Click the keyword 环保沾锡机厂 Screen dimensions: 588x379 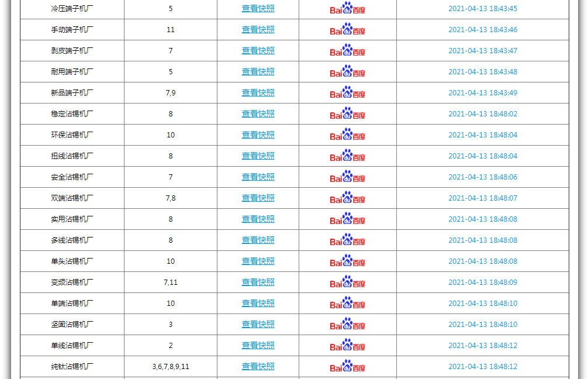[x=72, y=135]
